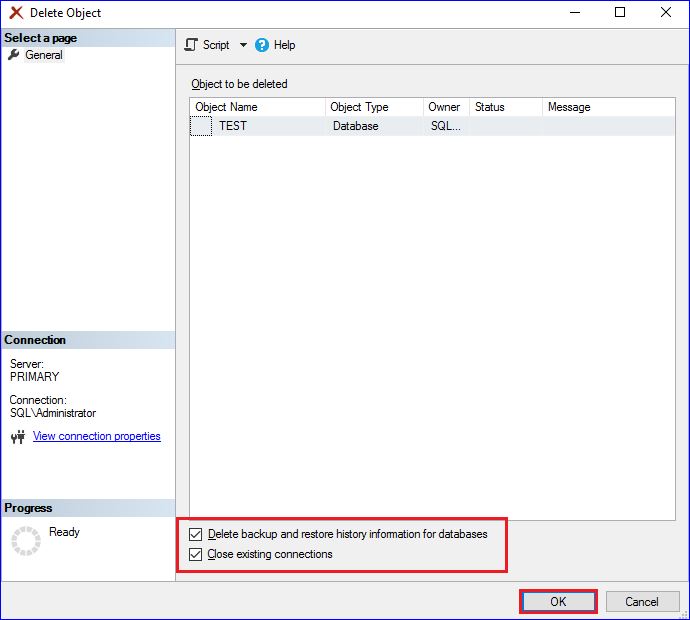This screenshot has height=620, width=690.
Task: Open the Script dropdown arrow
Action: click(243, 45)
